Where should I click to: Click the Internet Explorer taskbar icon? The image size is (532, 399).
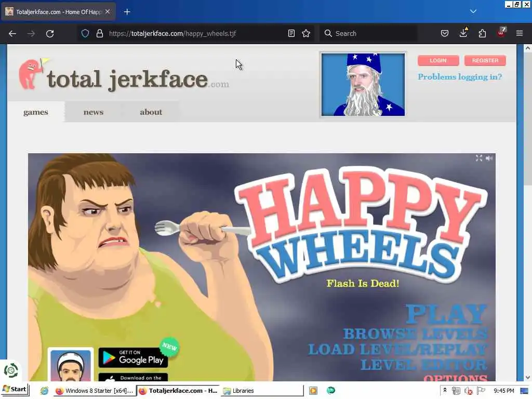[x=44, y=391]
